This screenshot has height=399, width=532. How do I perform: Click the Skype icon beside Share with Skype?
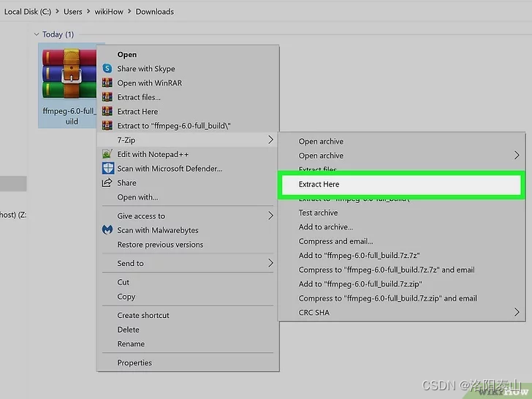107,69
